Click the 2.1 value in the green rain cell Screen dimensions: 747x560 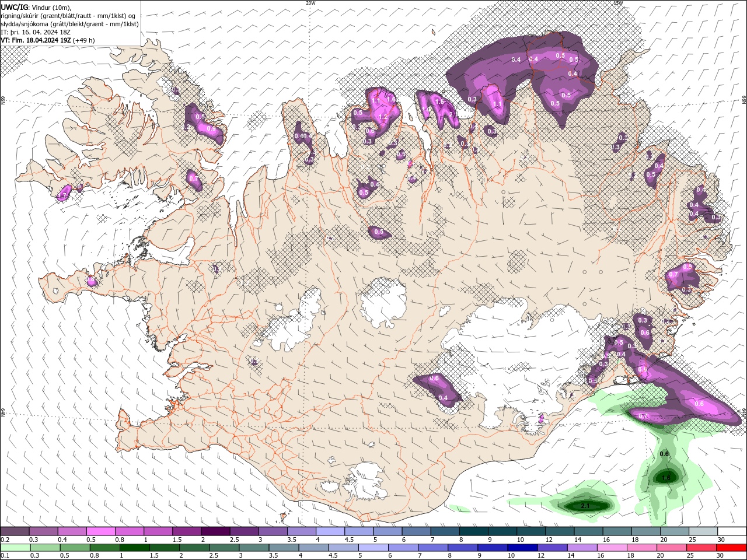[x=585, y=506]
